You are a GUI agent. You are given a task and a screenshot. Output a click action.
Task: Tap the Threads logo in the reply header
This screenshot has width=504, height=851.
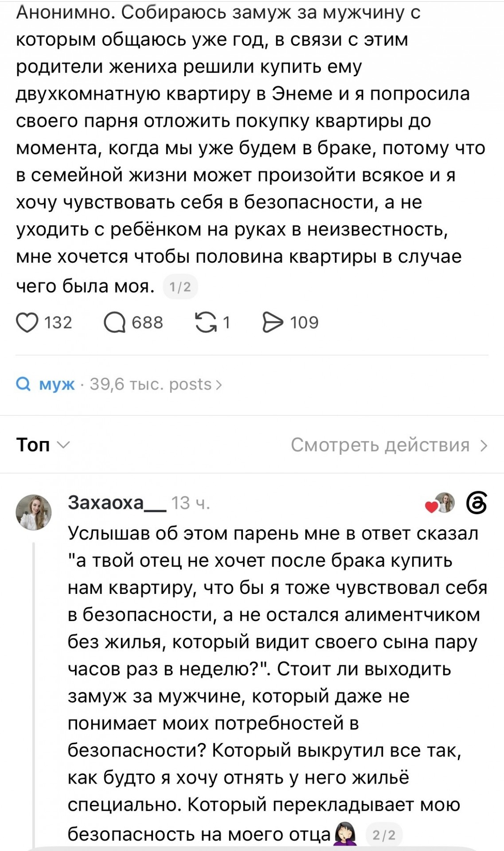(x=477, y=504)
